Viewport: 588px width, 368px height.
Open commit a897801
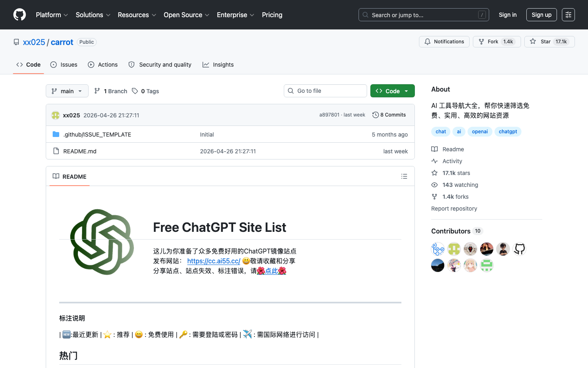click(329, 115)
